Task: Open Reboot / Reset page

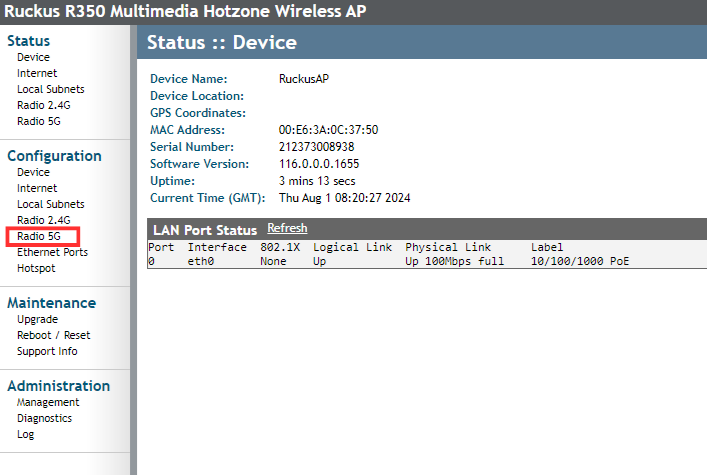Action: coord(53,335)
